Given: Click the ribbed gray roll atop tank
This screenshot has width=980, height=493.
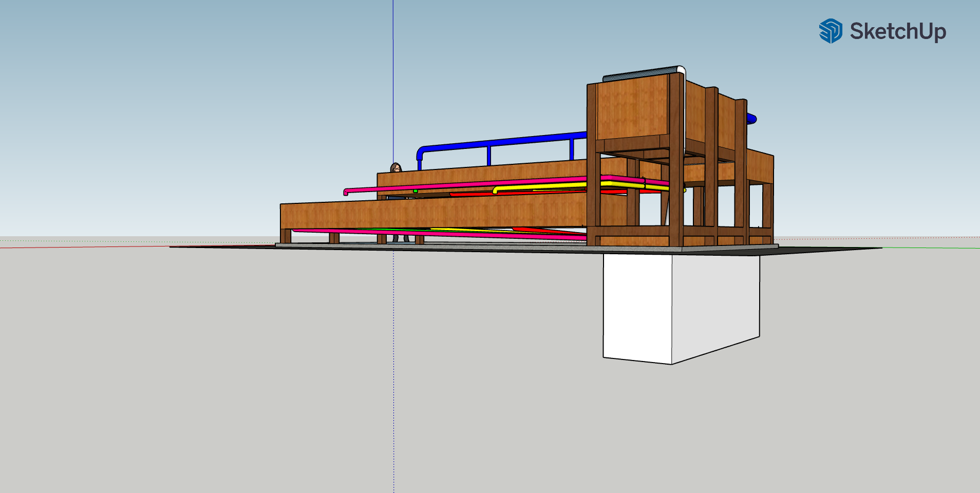Looking at the screenshot, I should pos(642,73).
